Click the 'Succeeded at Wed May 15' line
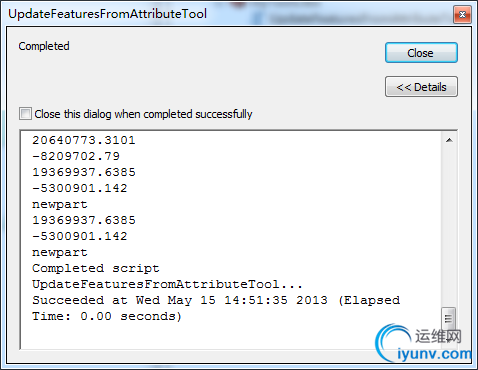Screen dimensions: 478x370 [x=216, y=300]
